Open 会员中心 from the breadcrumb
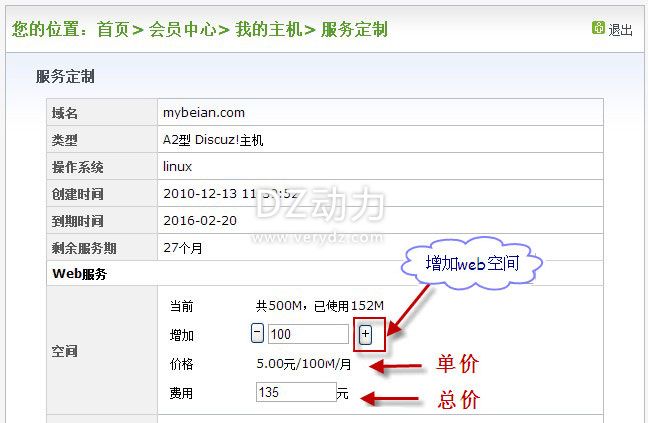 (x=183, y=29)
